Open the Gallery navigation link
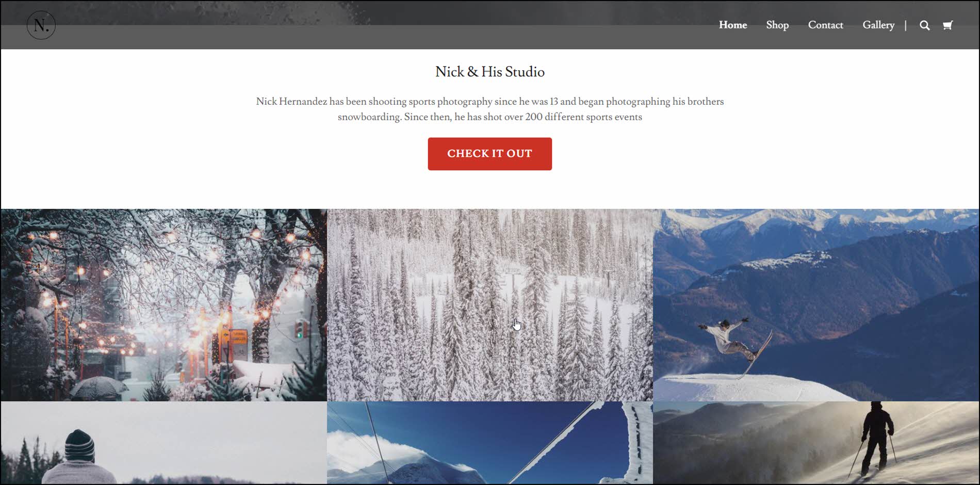 [x=878, y=25]
